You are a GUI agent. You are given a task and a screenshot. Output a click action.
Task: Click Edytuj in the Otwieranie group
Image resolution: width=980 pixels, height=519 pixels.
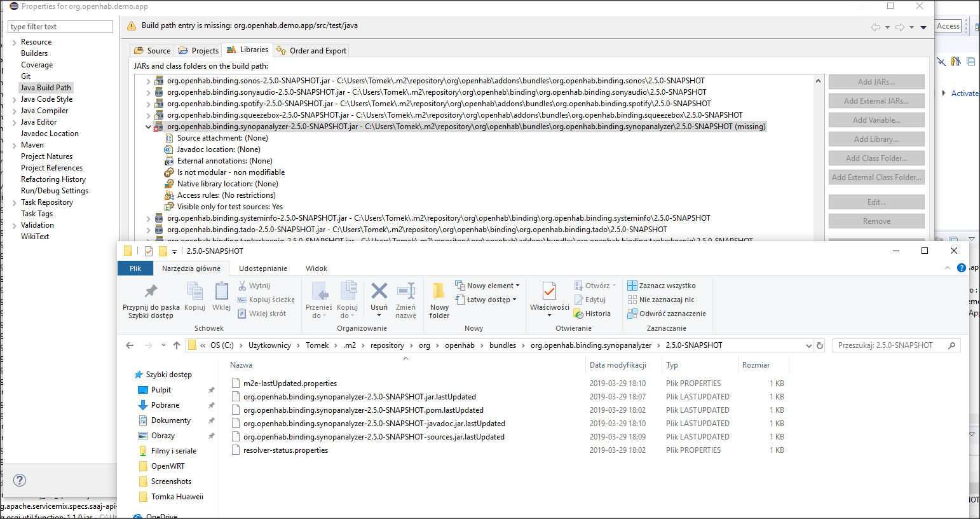tap(590, 300)
